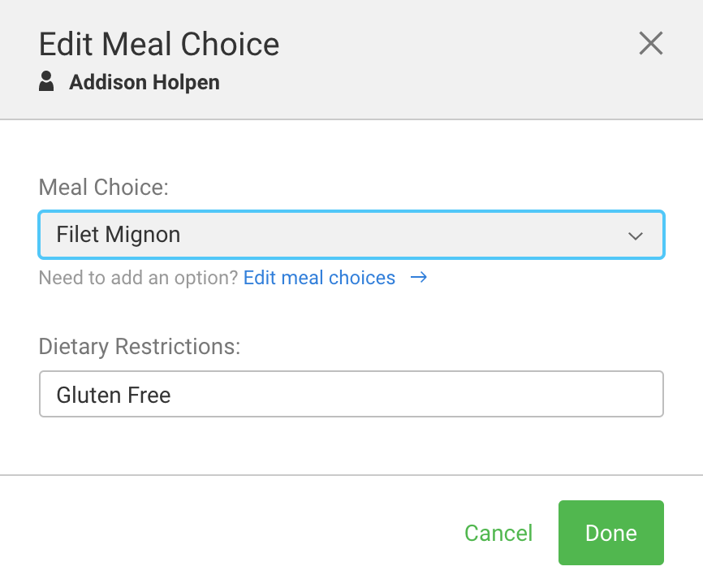The height and width of the screenshot is (588, 703).
Task: Close the Edit Meal Choice dialog
Action: 651,43
